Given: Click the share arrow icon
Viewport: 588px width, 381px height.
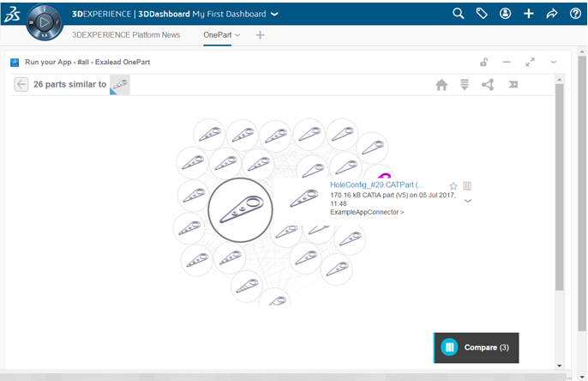Looking at the screenshot, I should tap(552, 14).
